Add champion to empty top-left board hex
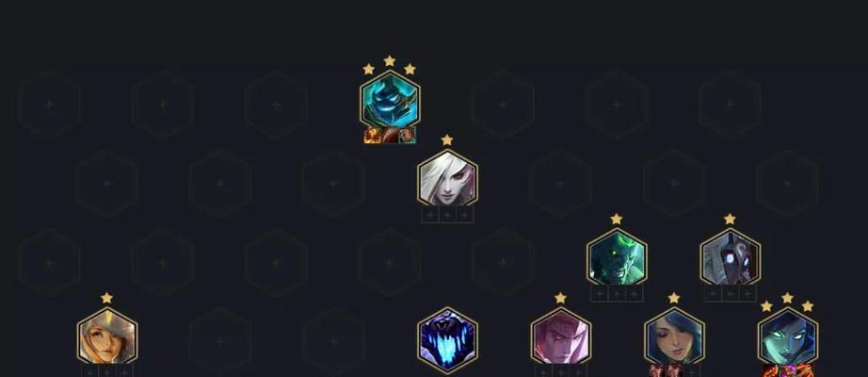The height and width of the screenshot is (377, 868). tap(49, 105)
